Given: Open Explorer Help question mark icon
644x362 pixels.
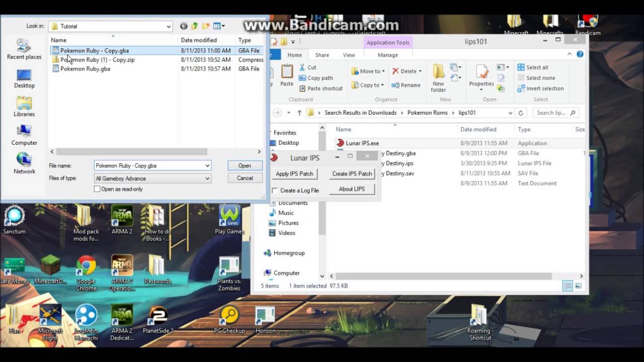Looking at the screenshot, I should point(580,54).
